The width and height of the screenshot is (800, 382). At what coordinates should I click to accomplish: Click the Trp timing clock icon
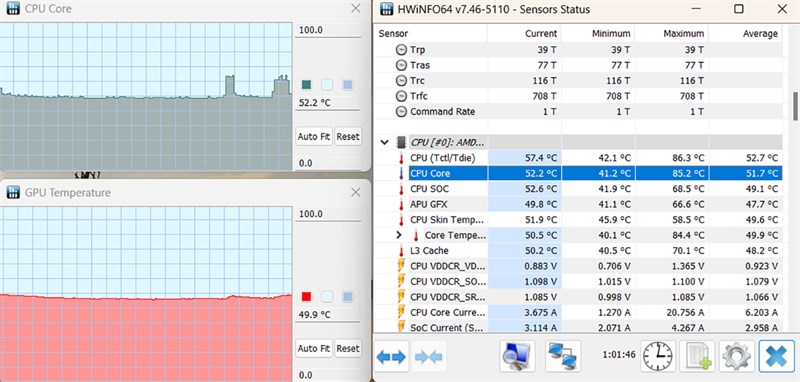(x=402, y=50)
